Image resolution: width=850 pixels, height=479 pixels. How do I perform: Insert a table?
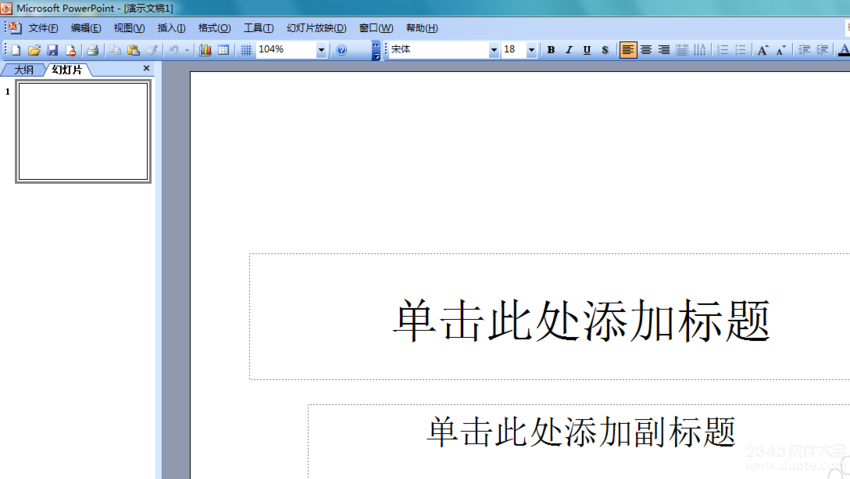223,50
